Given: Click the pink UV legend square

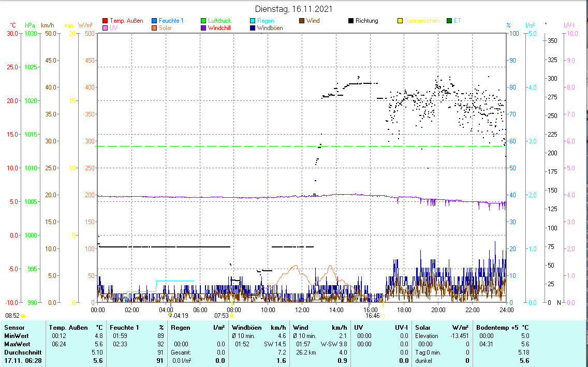Looking at the screenshot, I should (x=105, y=28).
